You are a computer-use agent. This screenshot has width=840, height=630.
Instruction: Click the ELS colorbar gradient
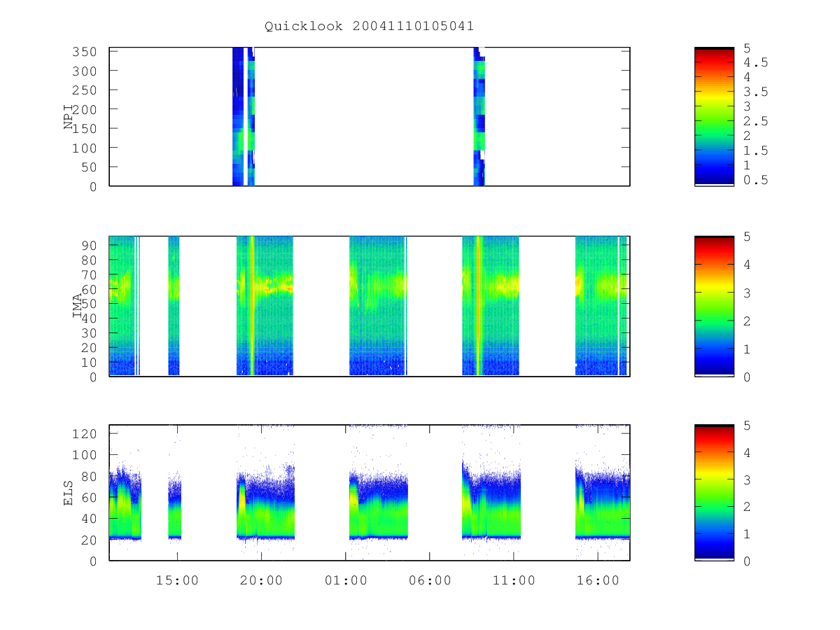point(714,493)
